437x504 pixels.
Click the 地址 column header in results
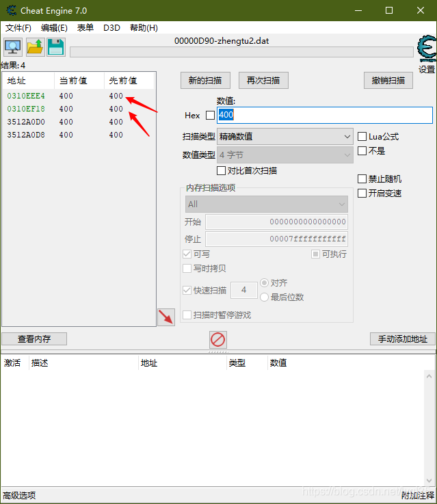point(28,81)
